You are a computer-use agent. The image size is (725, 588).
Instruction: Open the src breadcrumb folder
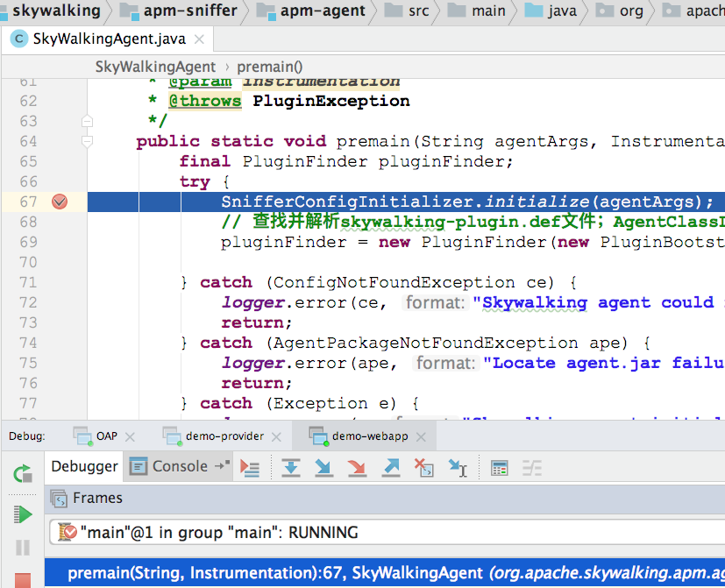point(407,11)
